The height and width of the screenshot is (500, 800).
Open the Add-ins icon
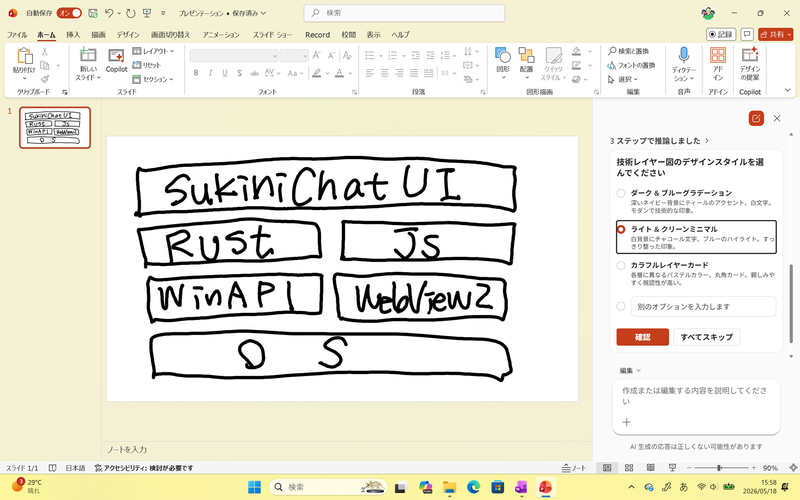(x=718, y=55)
